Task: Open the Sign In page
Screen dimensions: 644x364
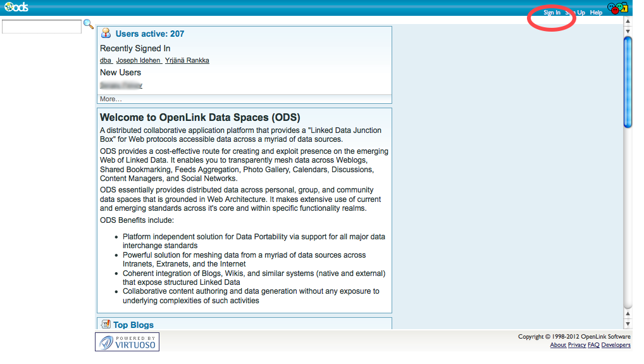Action: pyautogui.click(x=552, y=13)
